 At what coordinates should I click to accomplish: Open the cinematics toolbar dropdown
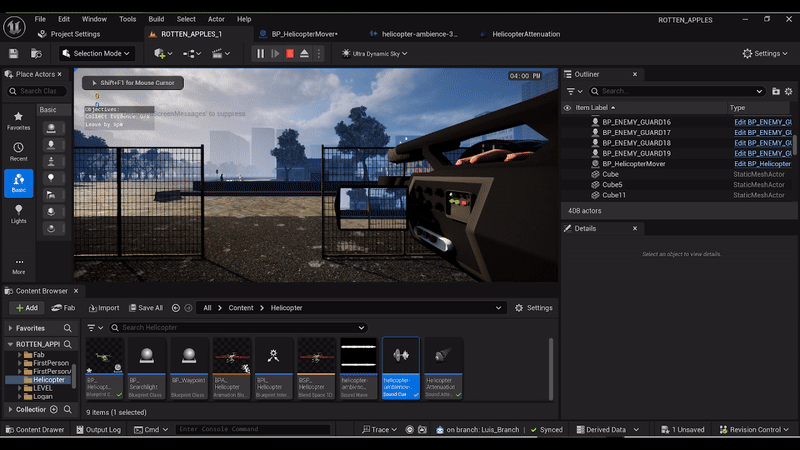click(221, 54)
